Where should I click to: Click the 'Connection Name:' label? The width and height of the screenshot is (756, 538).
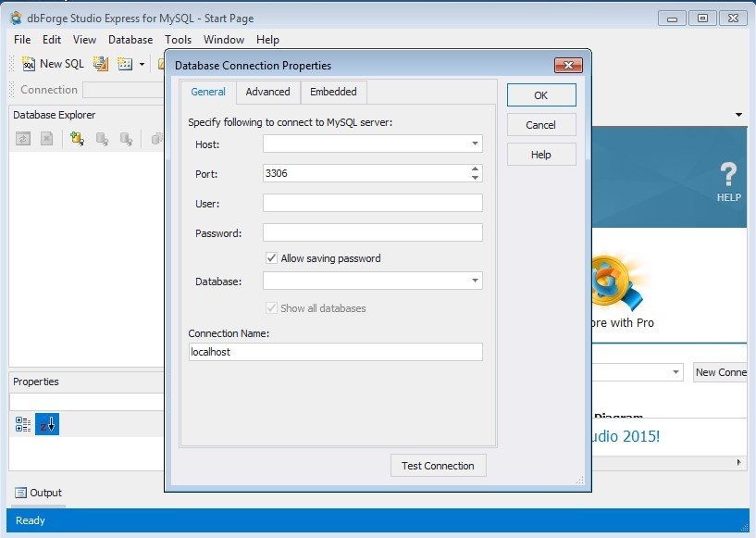tap(229, 333)
